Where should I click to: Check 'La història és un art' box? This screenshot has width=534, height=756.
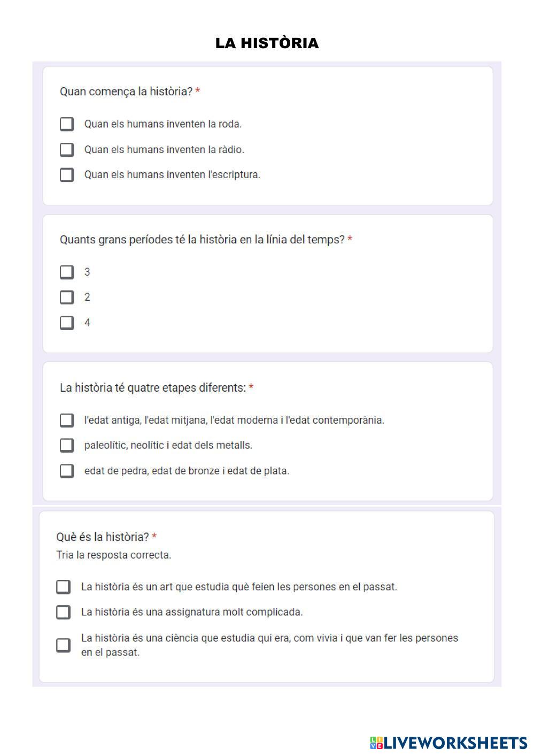point(63,587)
